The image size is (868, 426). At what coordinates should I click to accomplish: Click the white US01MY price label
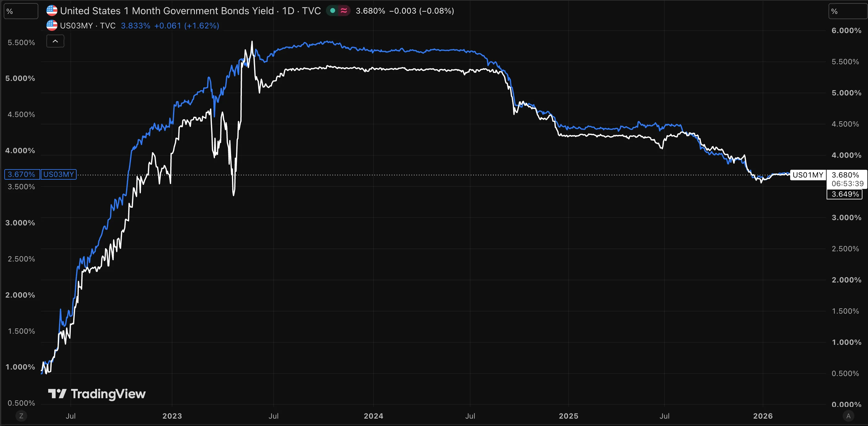point(808,175)
